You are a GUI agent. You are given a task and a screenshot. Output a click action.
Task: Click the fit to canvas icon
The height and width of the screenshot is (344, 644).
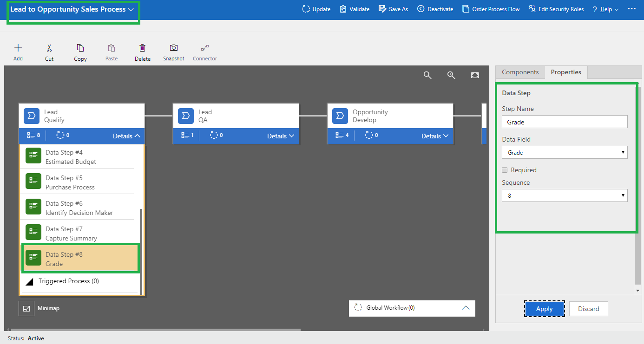point(475,75)
